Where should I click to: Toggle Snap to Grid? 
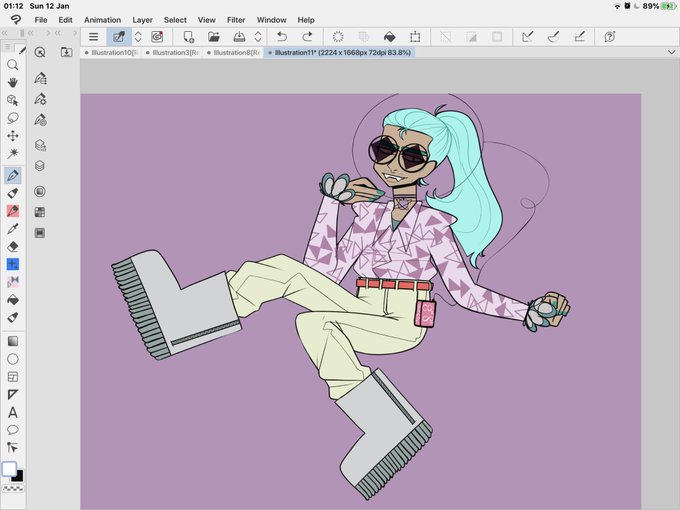tap(579, 37)
